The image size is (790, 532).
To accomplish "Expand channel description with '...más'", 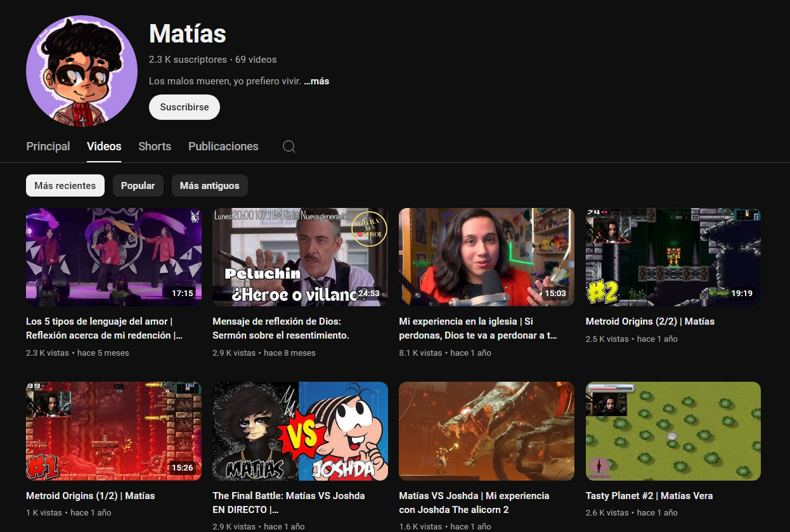I will (x=316, y=81).
